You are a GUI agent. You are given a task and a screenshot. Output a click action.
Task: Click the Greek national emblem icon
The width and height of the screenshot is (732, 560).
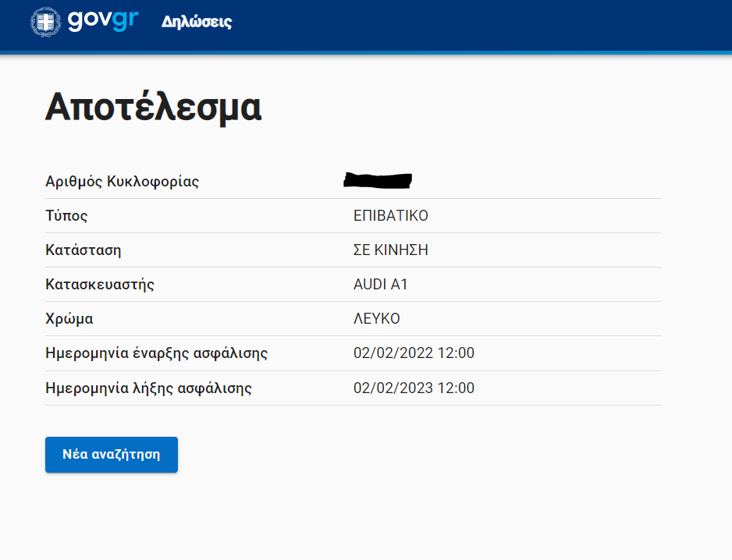coord(44,22)
